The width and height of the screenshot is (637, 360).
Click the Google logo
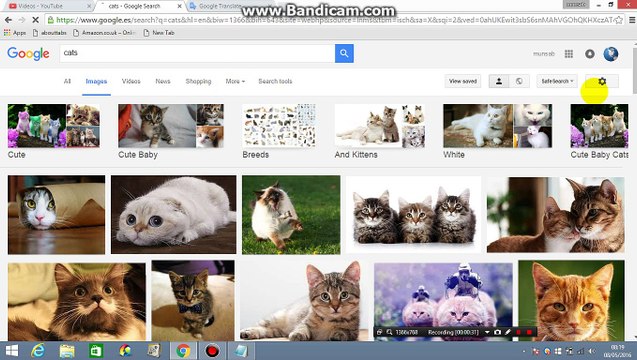click(x=28, y=54)
